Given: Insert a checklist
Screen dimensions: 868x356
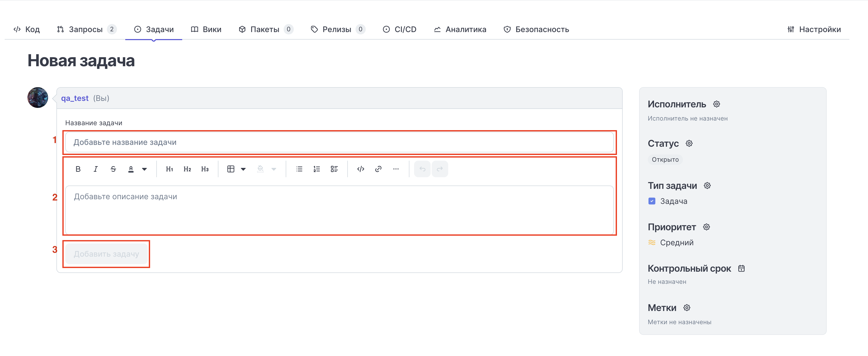Looking at the screenshot, I should pos(334,169).
